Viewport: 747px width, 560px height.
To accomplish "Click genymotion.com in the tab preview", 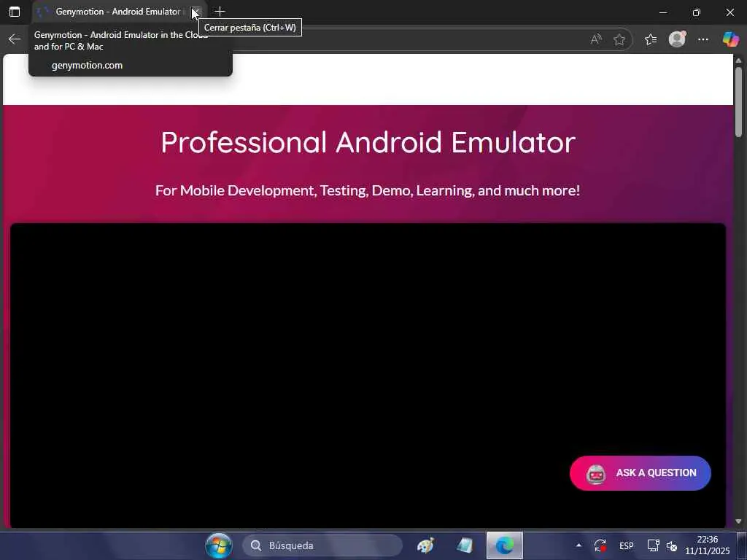I will pos(88,65).
